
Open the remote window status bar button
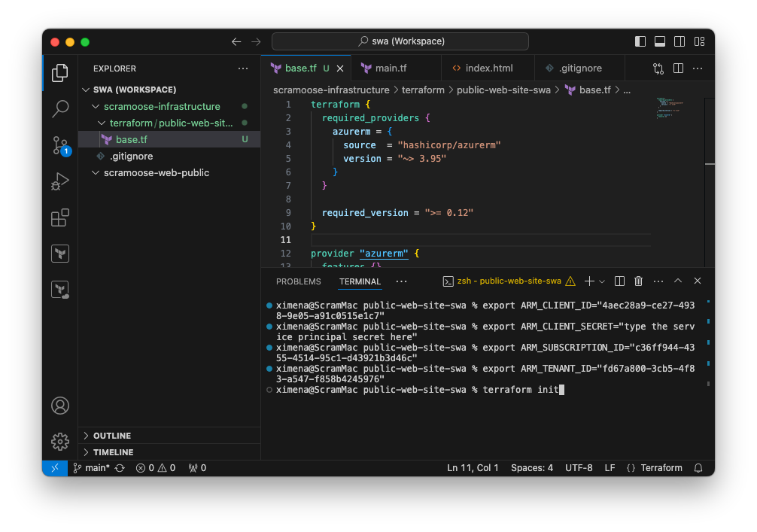click(54, 468)
